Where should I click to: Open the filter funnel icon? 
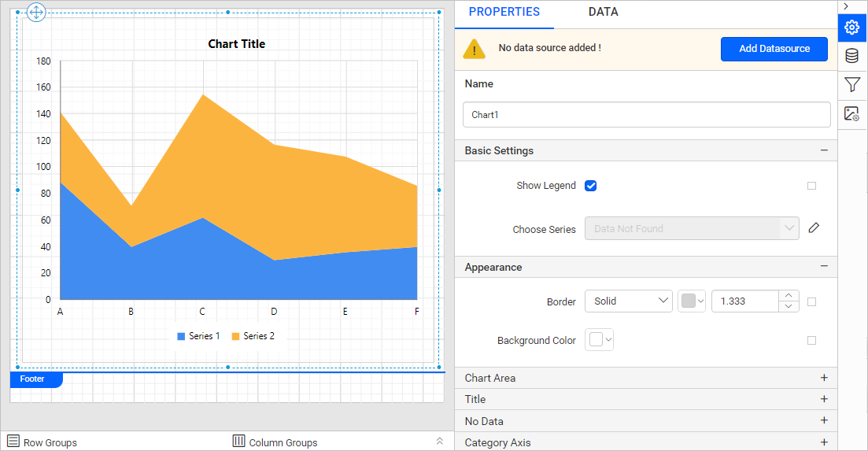[x=851, y=85]
